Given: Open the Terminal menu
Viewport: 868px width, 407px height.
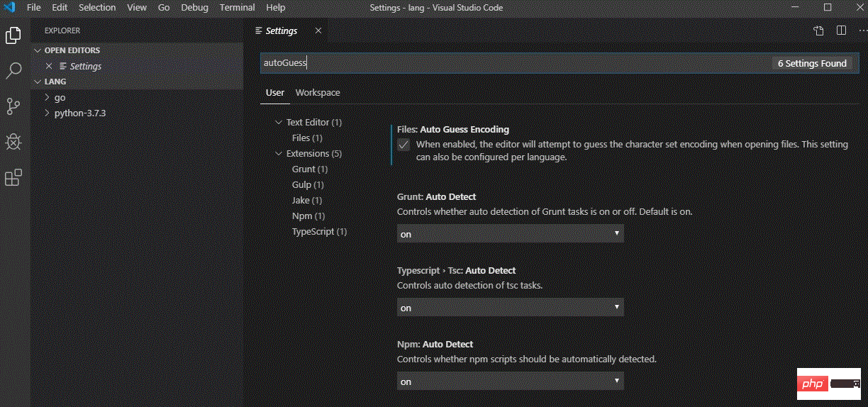Looking at the screenshot, I should [237, 7].
